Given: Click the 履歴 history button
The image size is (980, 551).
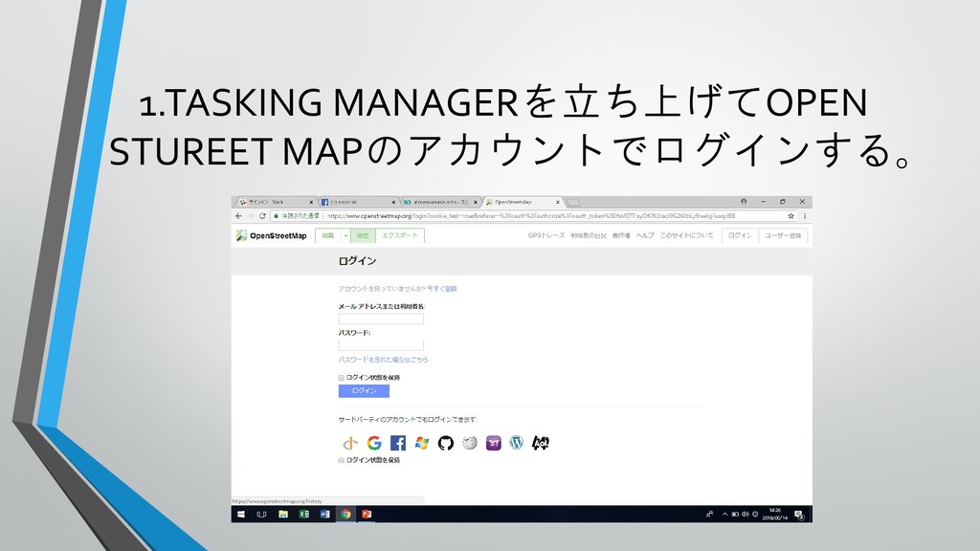Looking at the screenshot, I should coord(363,235).
